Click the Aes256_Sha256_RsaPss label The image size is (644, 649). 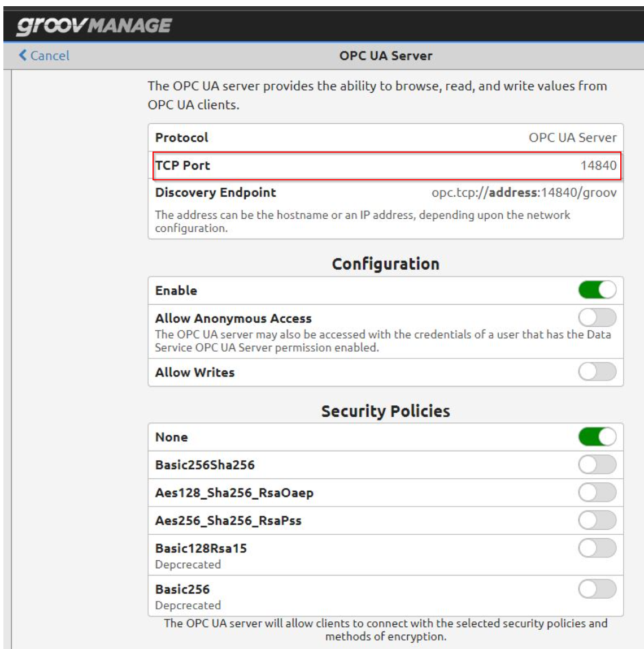228,521
